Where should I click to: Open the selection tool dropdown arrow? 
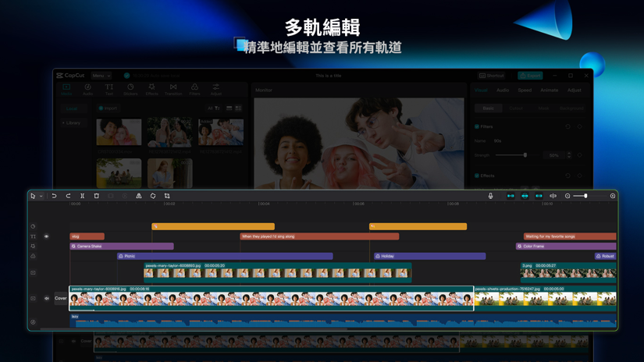41,197
